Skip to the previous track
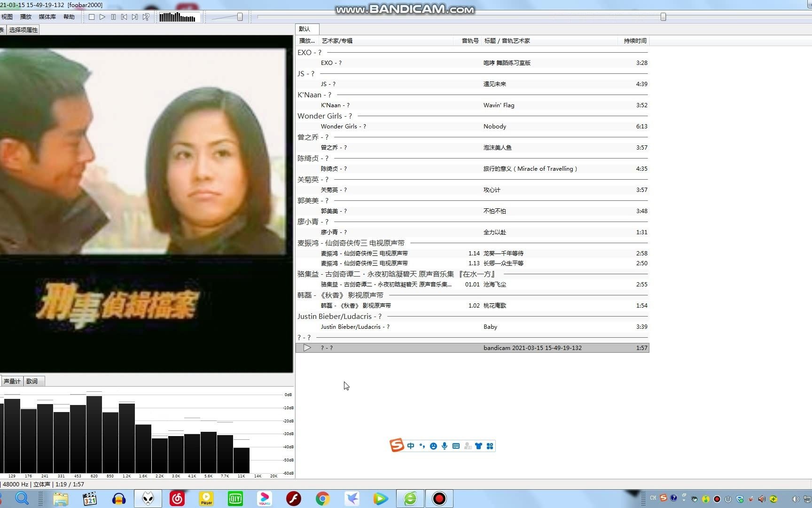The image size is (812, 508). 124,17
